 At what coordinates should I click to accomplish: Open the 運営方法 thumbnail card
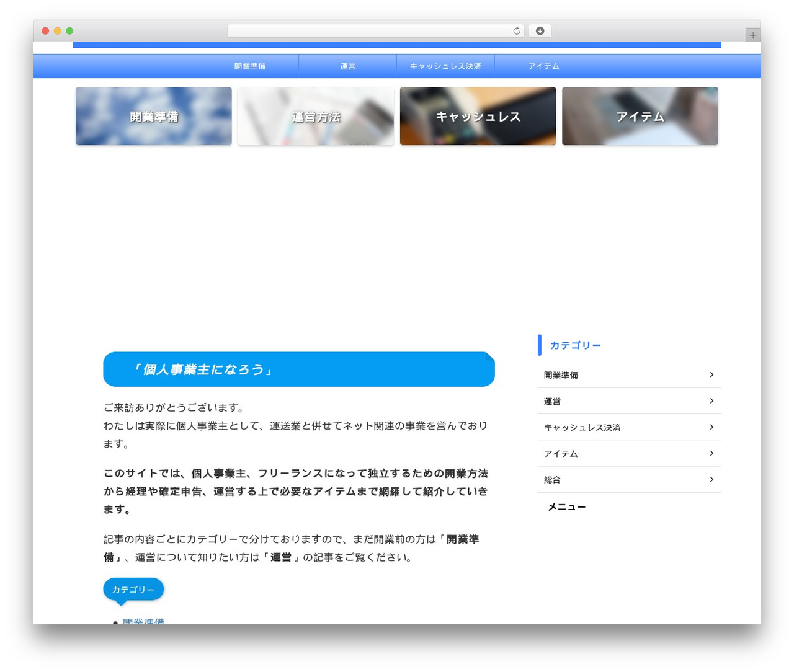(x=316, y=117)
